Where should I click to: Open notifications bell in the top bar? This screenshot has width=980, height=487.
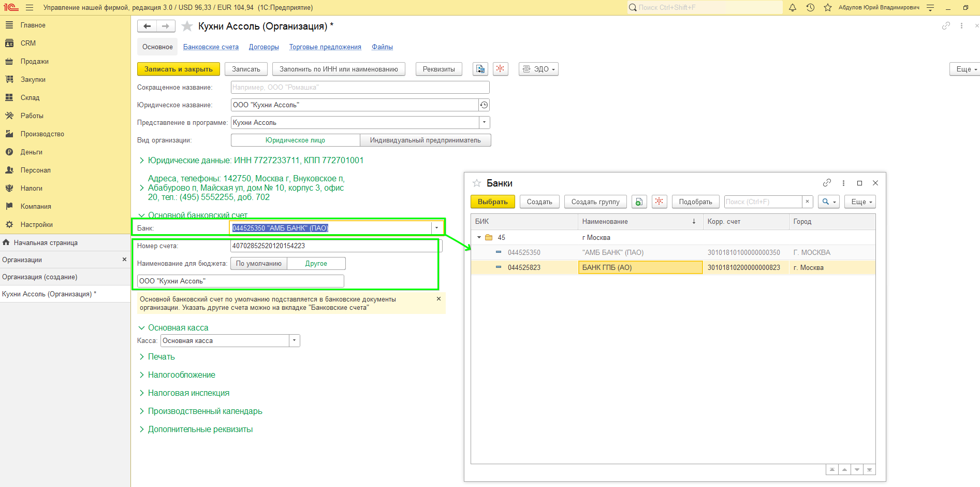pyautogui.click(x=793, y=8)
